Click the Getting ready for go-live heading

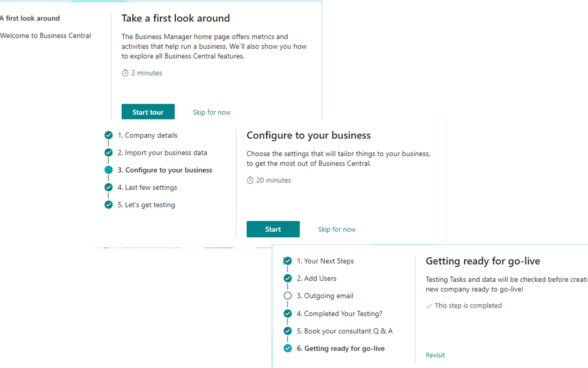pyautogui.click(x=483, y=261)
